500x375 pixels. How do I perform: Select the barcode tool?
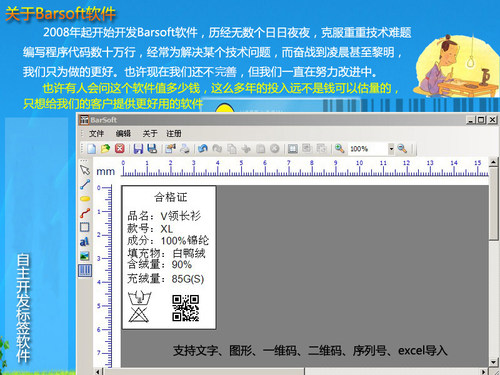pos(85,270)
